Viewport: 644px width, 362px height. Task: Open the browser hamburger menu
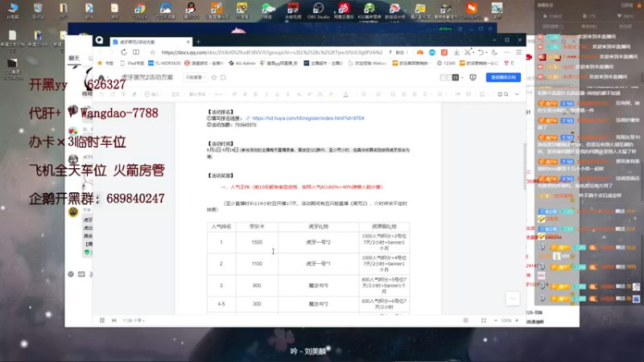pyautogui.click(x=518, y=52)
